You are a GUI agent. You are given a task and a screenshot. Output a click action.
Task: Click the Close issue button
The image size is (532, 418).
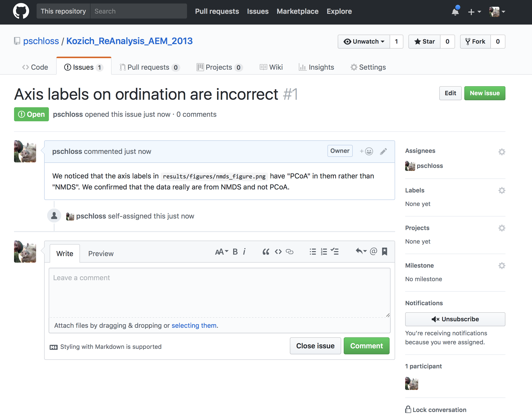pyautogui.click(x=315, y=346)
